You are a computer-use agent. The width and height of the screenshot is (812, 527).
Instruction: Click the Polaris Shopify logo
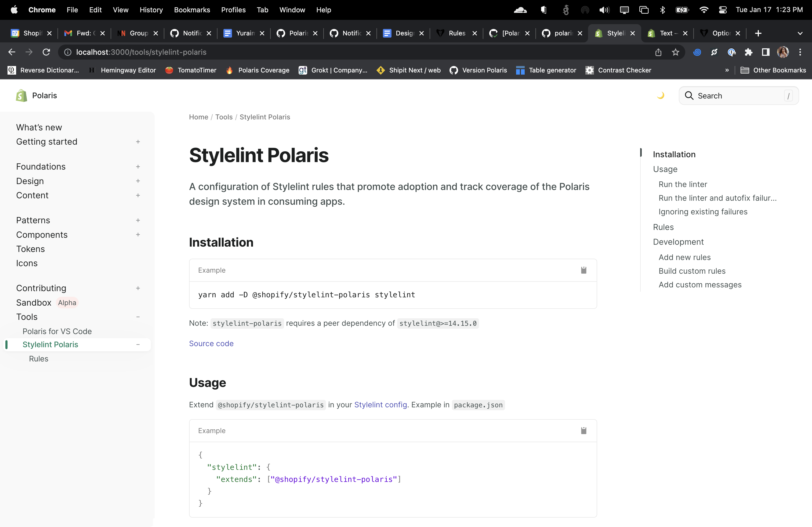[21, 96]
